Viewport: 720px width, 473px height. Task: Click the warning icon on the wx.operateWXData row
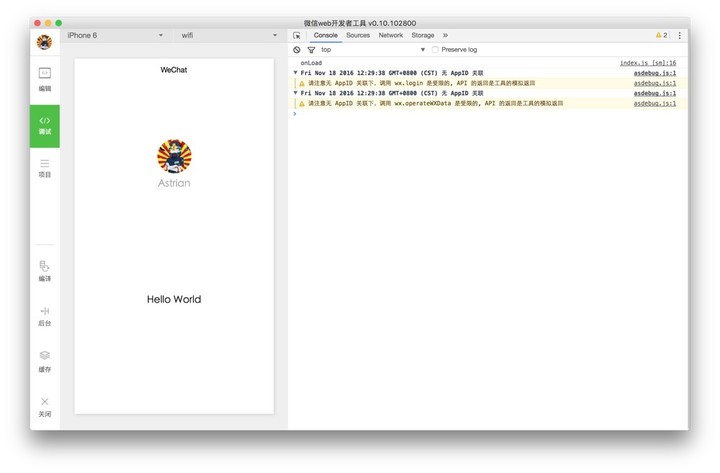302,104
